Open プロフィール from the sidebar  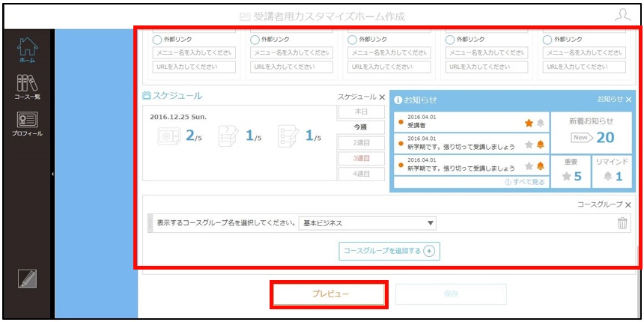(x=27, y=124)
